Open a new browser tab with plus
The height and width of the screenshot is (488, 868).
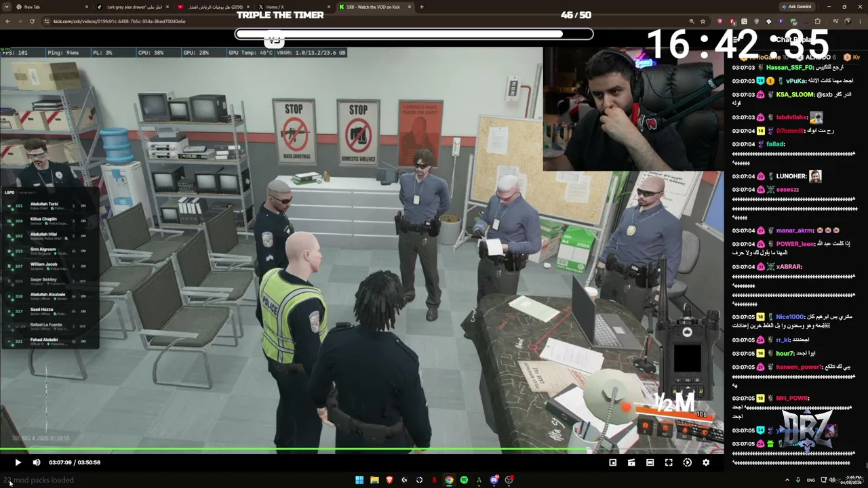tap(422, 7)
